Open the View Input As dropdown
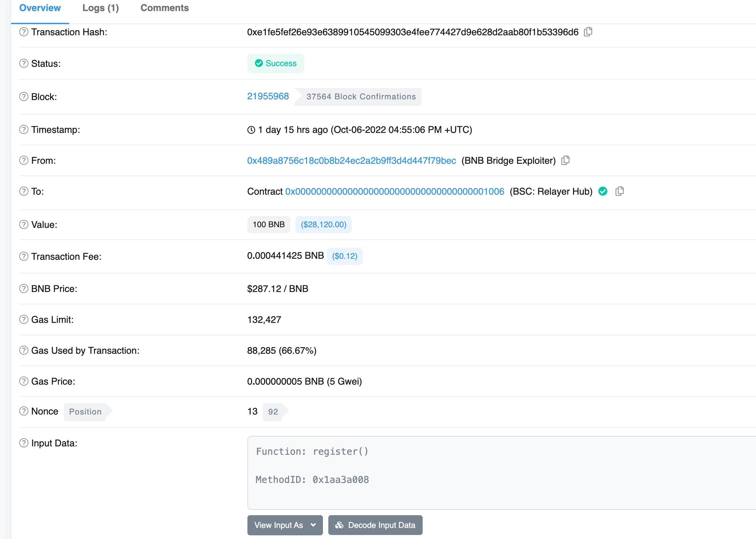This screenshot has height=539, width=756. 285,525
